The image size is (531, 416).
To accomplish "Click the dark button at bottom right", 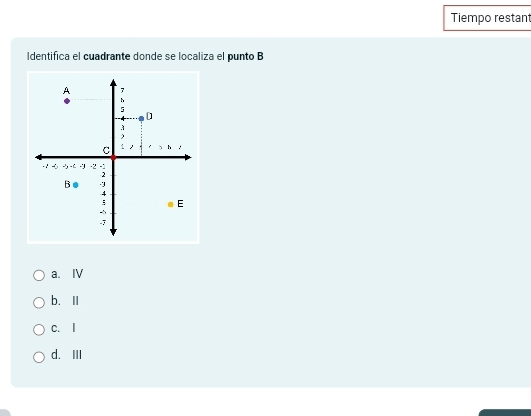I will coord(505,413).
